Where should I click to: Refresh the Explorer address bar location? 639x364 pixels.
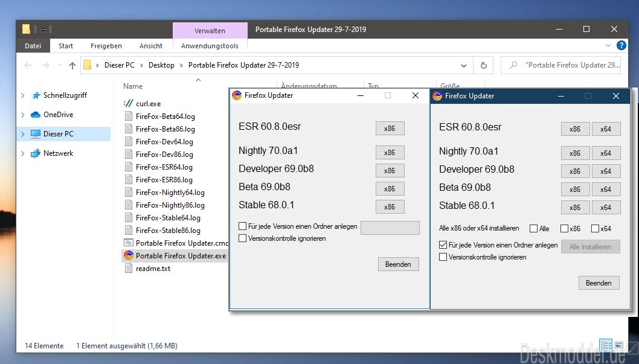pyautogui.click(x=483, y=65)
